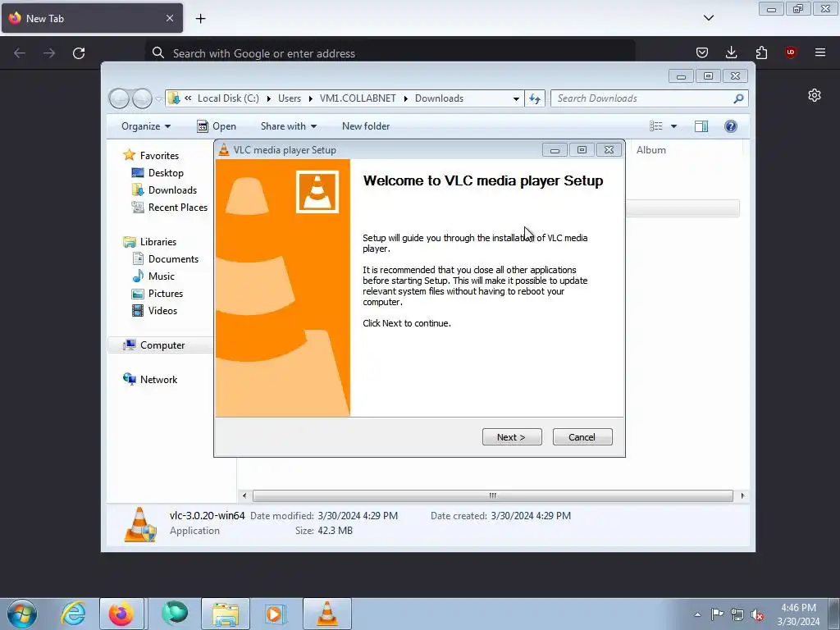Open a new Firefox tab
Viewport: 840px width, 630px height.
tap(200, 18)
